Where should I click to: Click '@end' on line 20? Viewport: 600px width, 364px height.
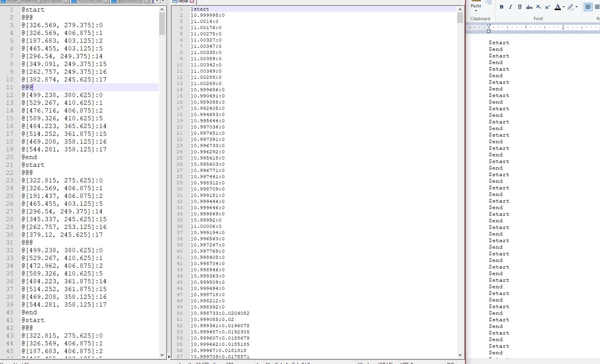pyautogui.click(x=29, y=157)
